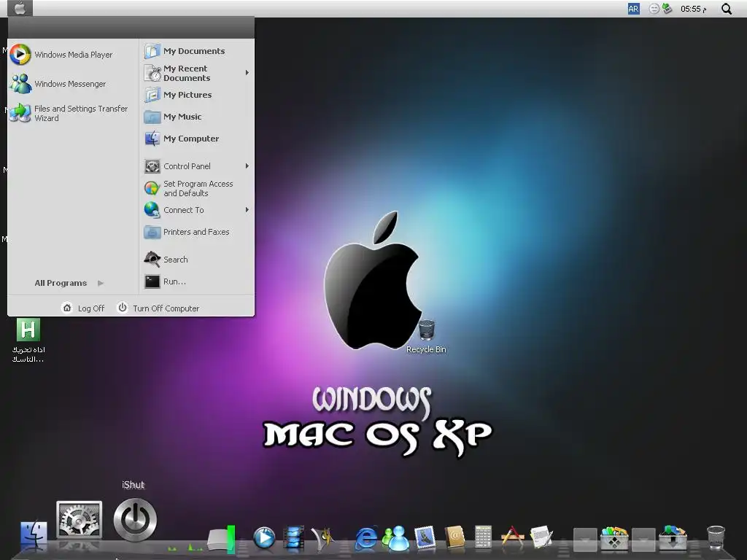Click the network connection tray icon

click(x=667, y=9)
